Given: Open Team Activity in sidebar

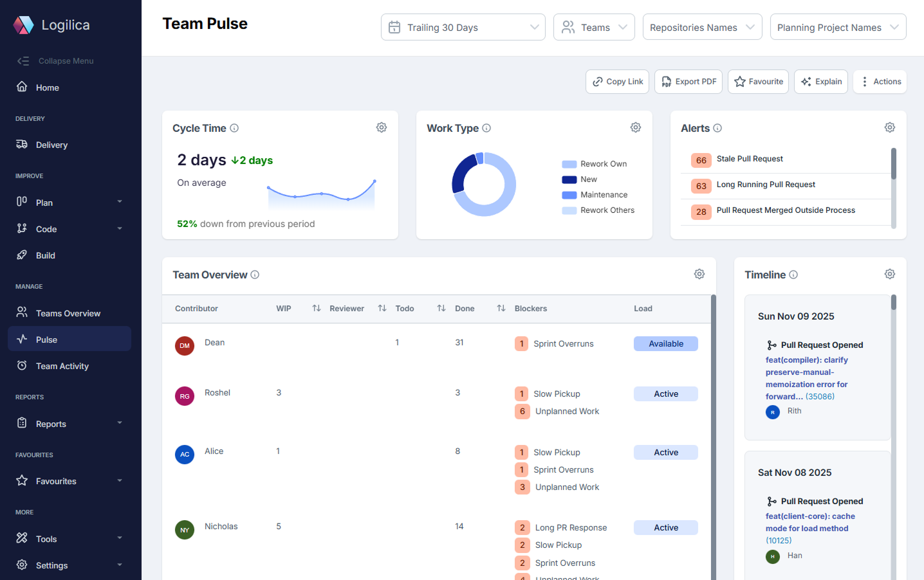Looking at the screenshot, I should (x=69, y=366).
